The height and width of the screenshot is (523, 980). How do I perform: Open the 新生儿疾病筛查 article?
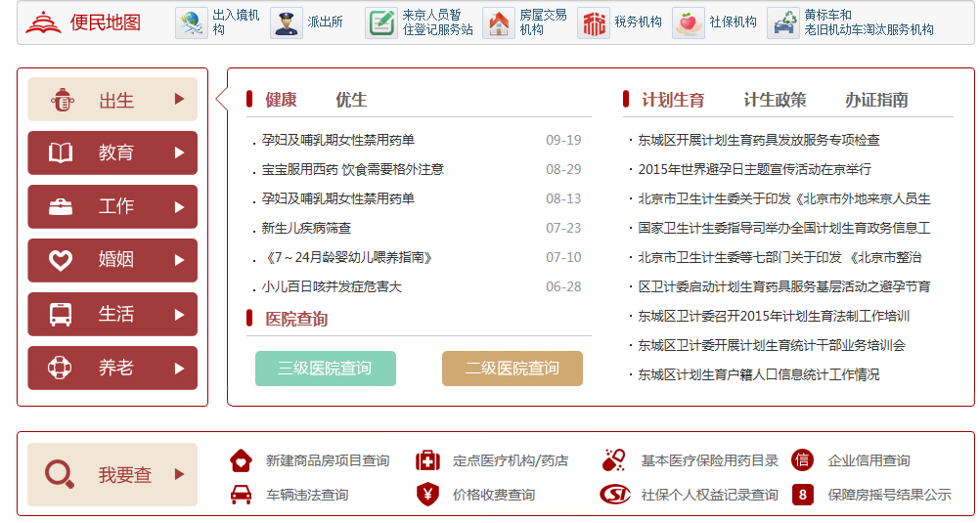pos(306,228)
